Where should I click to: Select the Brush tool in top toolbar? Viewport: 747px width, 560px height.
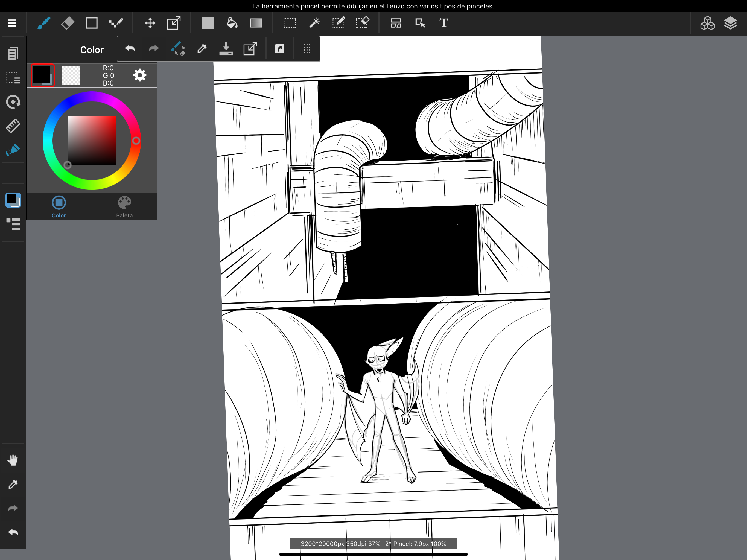coord(44,23)
